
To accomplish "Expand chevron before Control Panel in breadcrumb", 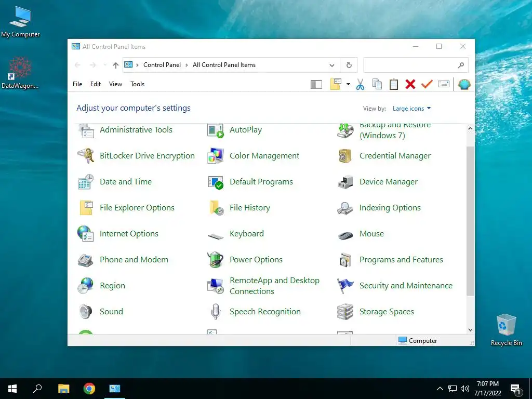I will pos(137,65).
